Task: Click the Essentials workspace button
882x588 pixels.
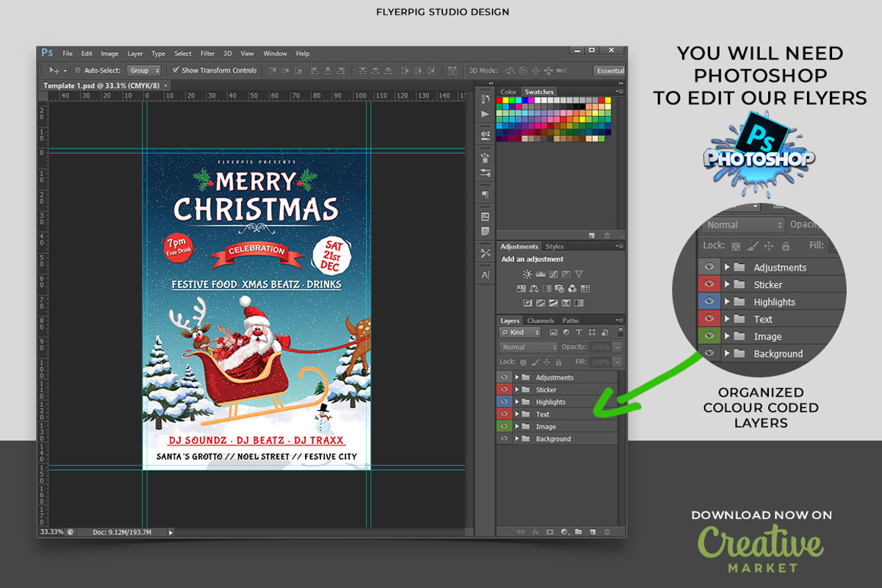Action: point(609,71)
